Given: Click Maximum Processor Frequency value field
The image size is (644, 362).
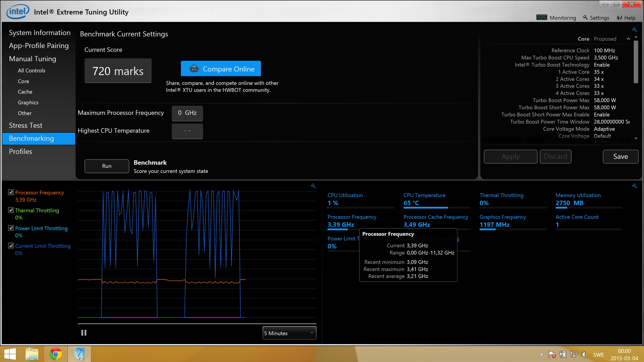Looking at the screenshot, I should click(187, 113).
